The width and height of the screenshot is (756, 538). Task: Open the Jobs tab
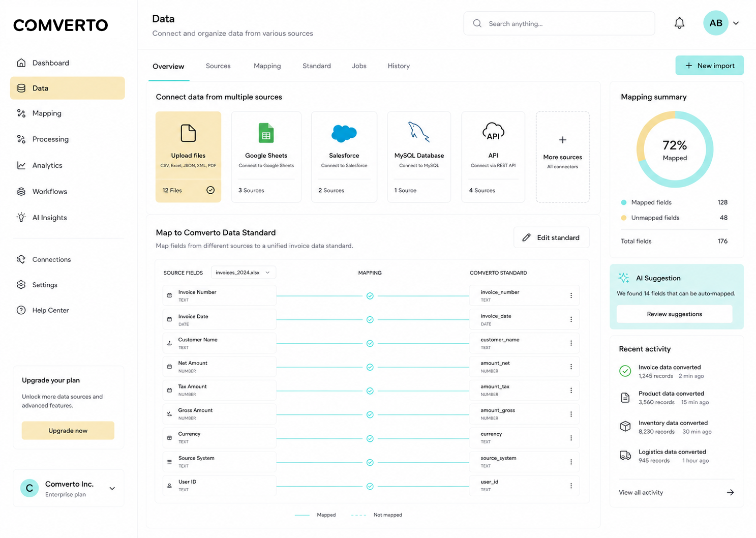tap(359, 66)
